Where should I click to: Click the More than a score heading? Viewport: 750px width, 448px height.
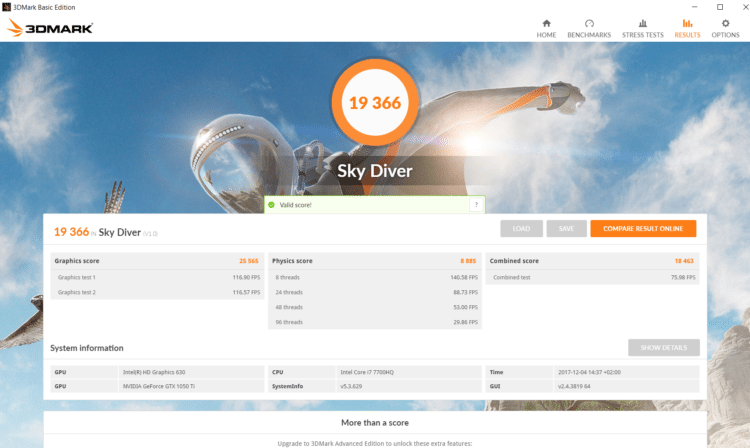[375, 423]
